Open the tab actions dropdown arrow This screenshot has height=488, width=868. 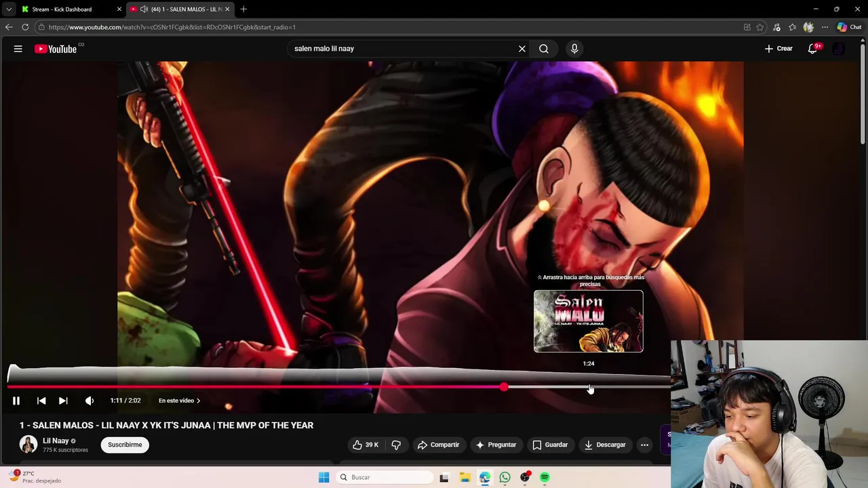tap(9, 9)
